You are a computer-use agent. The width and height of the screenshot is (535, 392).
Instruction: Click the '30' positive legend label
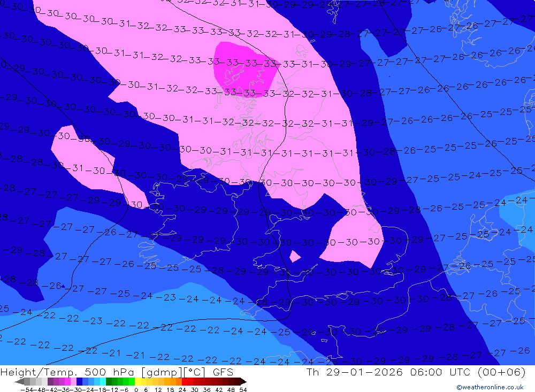[x=195, y=390]
